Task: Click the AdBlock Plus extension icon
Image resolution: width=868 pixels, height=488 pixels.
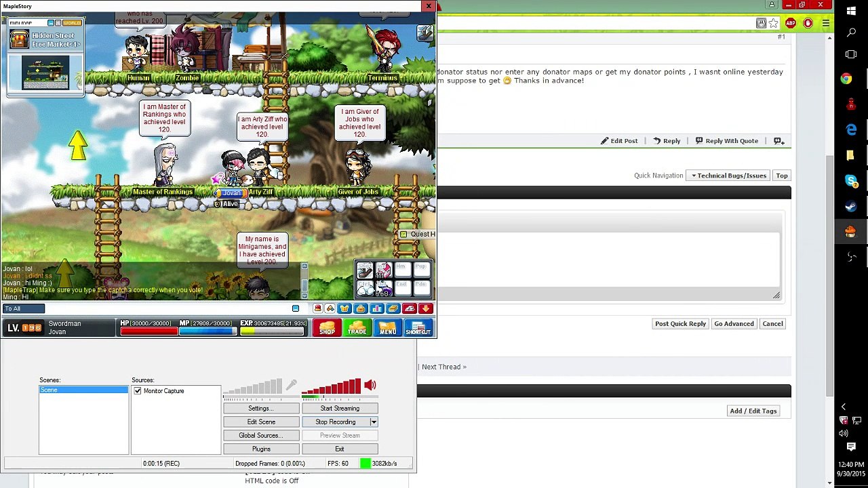Action: (x=791, y=24)
